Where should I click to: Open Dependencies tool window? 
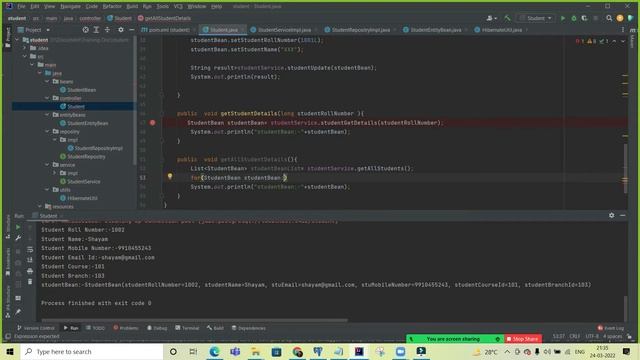tap(249, 328)
